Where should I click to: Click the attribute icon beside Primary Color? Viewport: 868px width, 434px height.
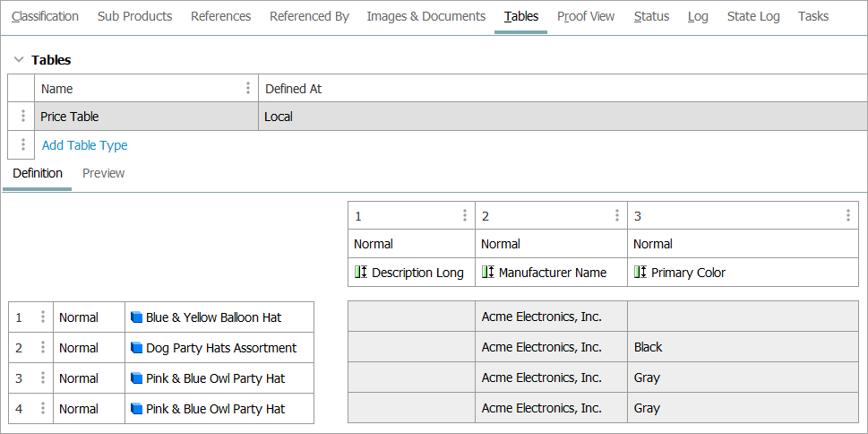[x=640, y=273]
